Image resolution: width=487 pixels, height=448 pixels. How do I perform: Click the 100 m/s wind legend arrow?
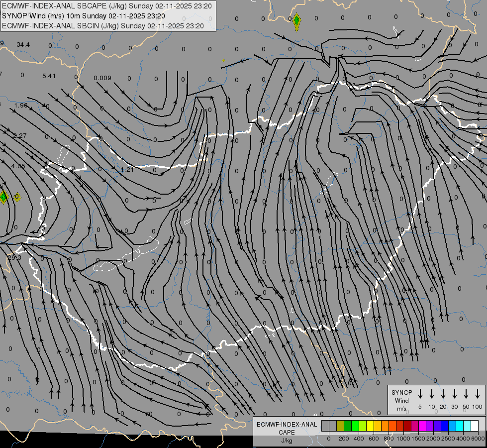coord(478,394)
